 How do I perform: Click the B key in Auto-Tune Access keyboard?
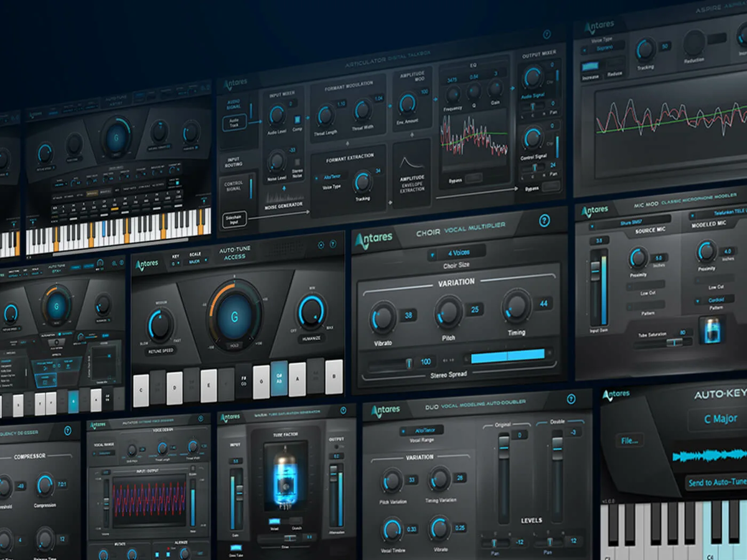(334, 376)
